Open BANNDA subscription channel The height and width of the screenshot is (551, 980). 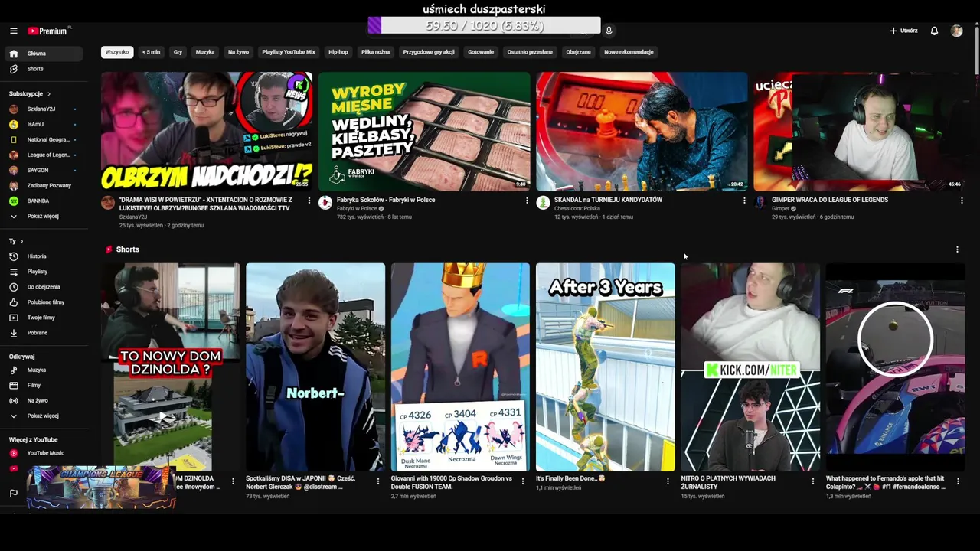tap(43, 201)
